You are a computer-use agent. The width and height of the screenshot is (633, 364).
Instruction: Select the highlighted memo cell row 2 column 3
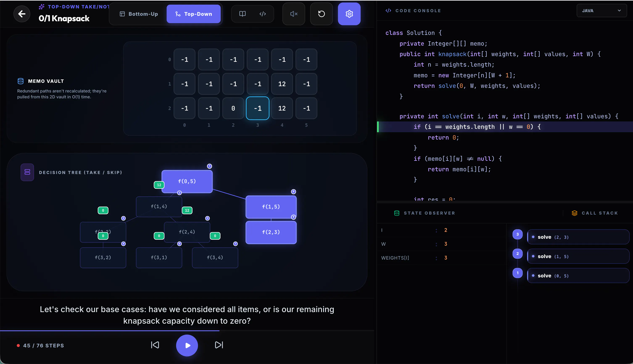[x=257, y=108]
